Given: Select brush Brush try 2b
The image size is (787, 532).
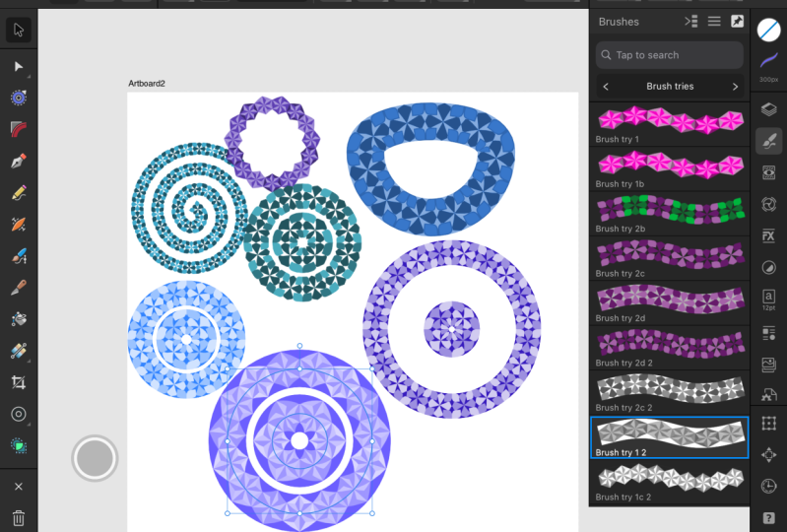Looking at the screenshot, I should point(670,214).
